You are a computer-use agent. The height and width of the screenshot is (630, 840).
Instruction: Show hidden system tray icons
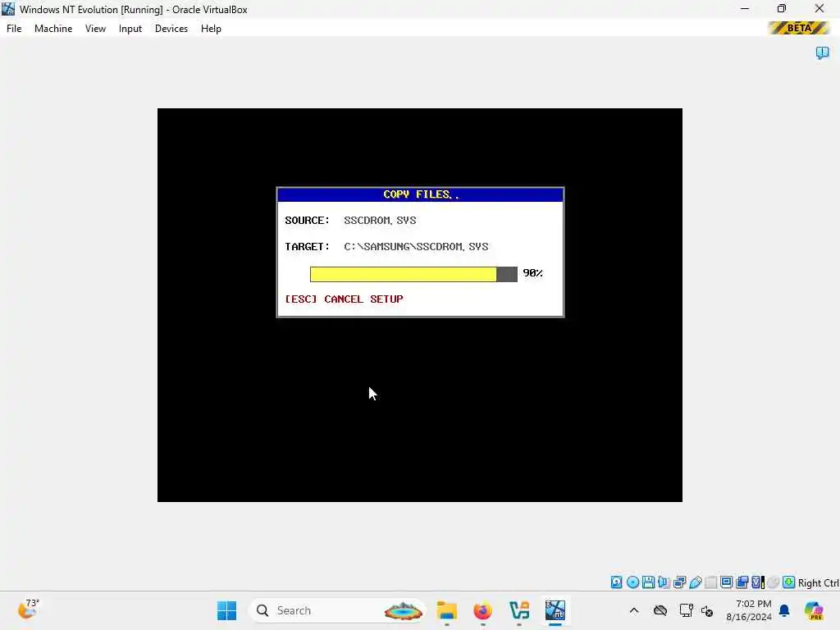click(x=634, y=610)
